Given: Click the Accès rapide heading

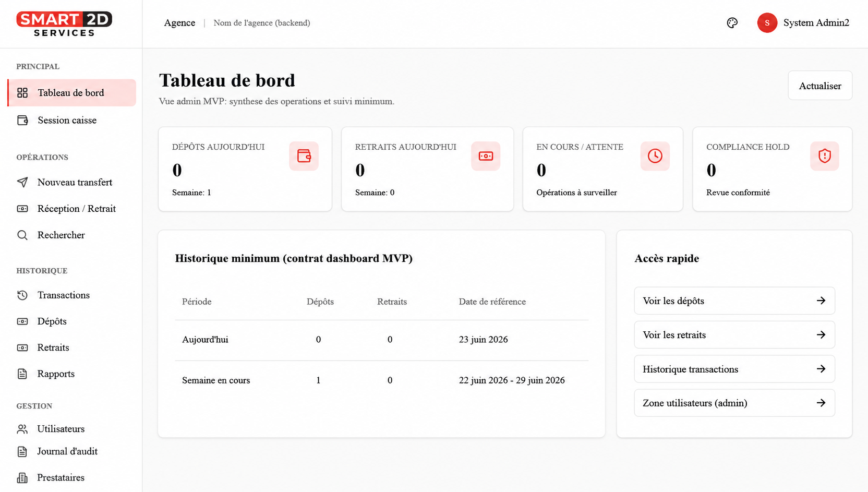Looking at the screenshot, I should pos(667,258).
